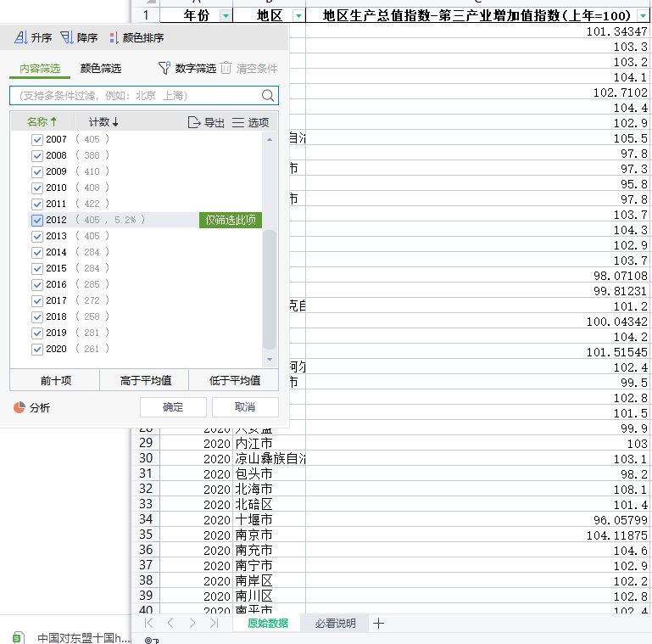Confirm filter with 确定
Screen dimensions: 652x644
[x=173, y=407]
